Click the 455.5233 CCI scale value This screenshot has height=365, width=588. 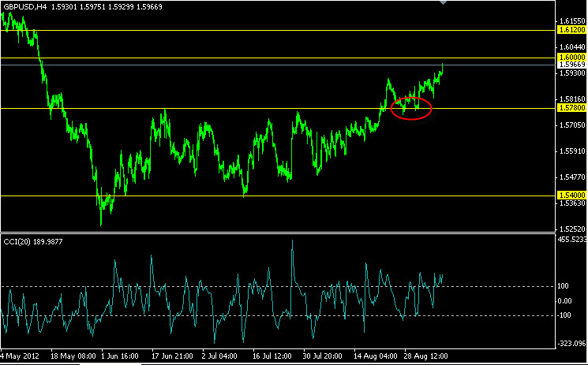pos(573,239)
